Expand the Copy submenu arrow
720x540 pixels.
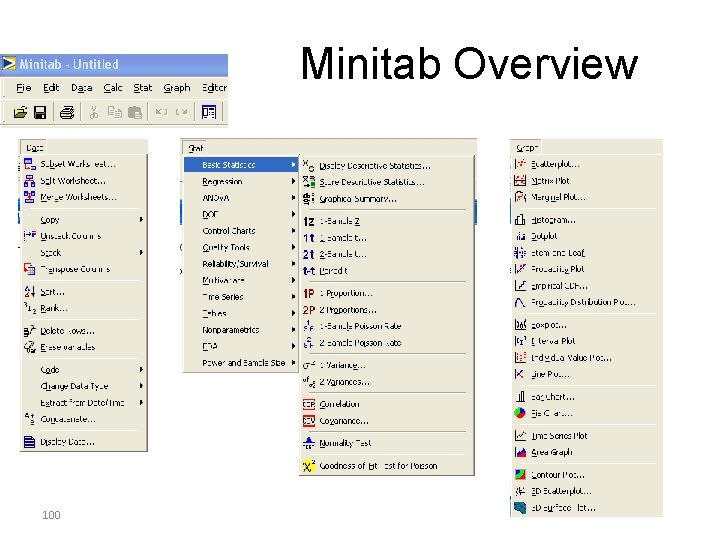pos(141,219)
